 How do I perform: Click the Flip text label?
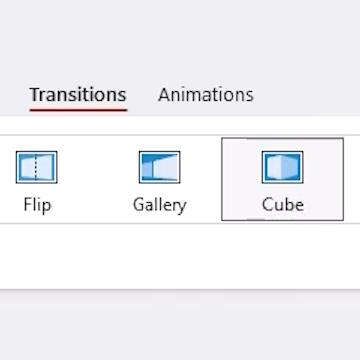point(37,205)
